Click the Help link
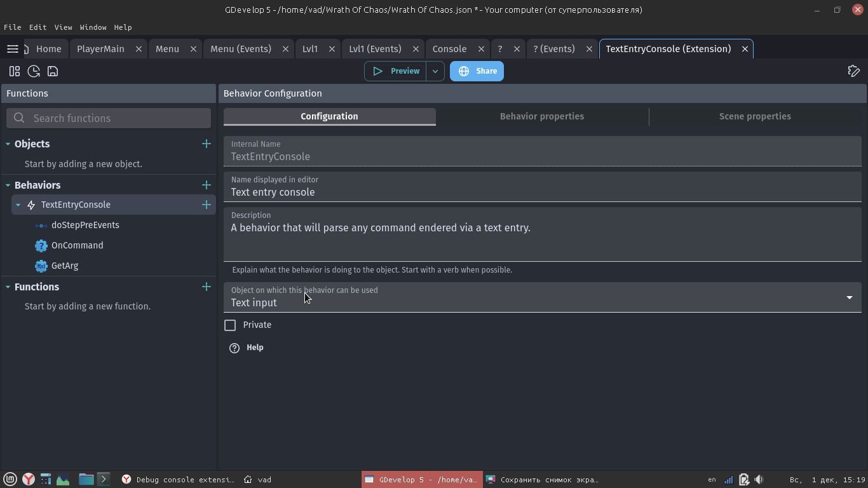The image size is (868, 488). click(254, 348)
